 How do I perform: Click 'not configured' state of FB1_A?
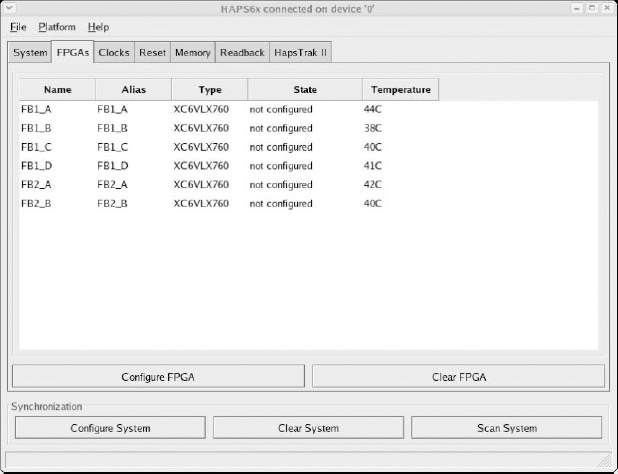tap(281, 109)
